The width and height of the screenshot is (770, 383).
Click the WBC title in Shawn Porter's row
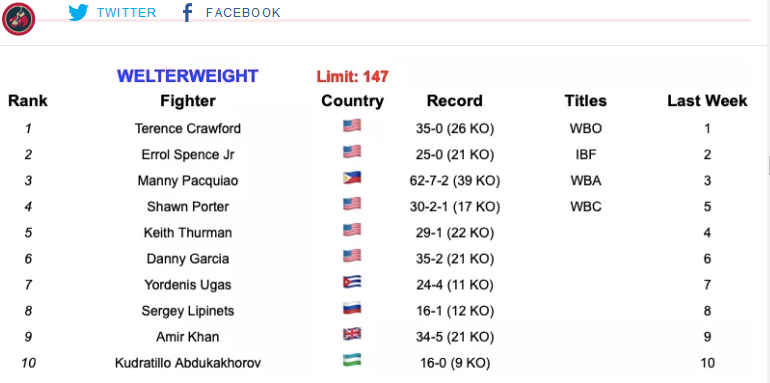point(586,207)
